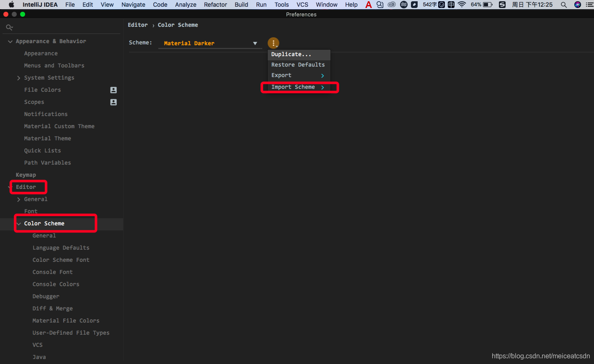Click the Creative Cloud menu bar icon
The height and width of the screenshot is (364, 594).
coord(392,5)
